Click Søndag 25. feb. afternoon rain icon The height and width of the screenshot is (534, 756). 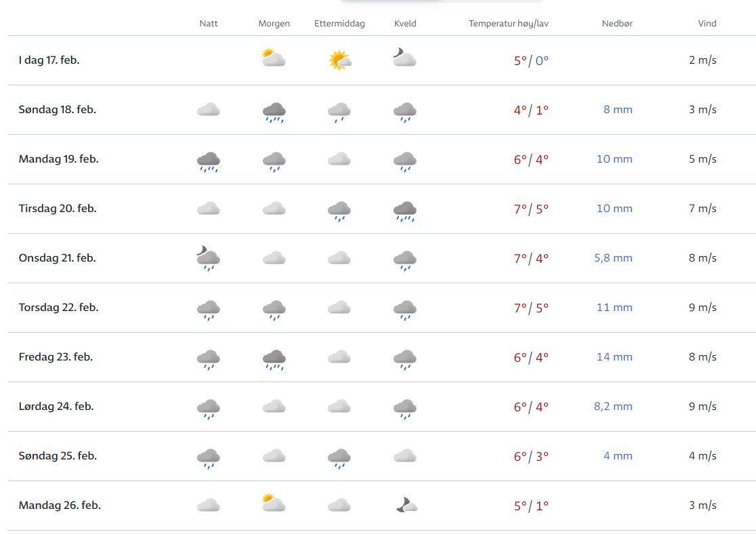pyautogui.click(x=339, y=457)
